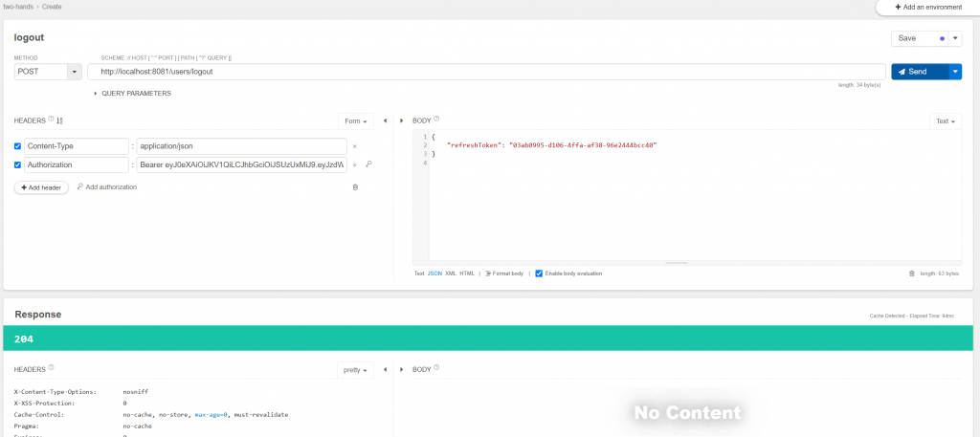Screen dimensions: 980x437
Task: Disable the Authorization header checkbox
Action: coord(17,164)
